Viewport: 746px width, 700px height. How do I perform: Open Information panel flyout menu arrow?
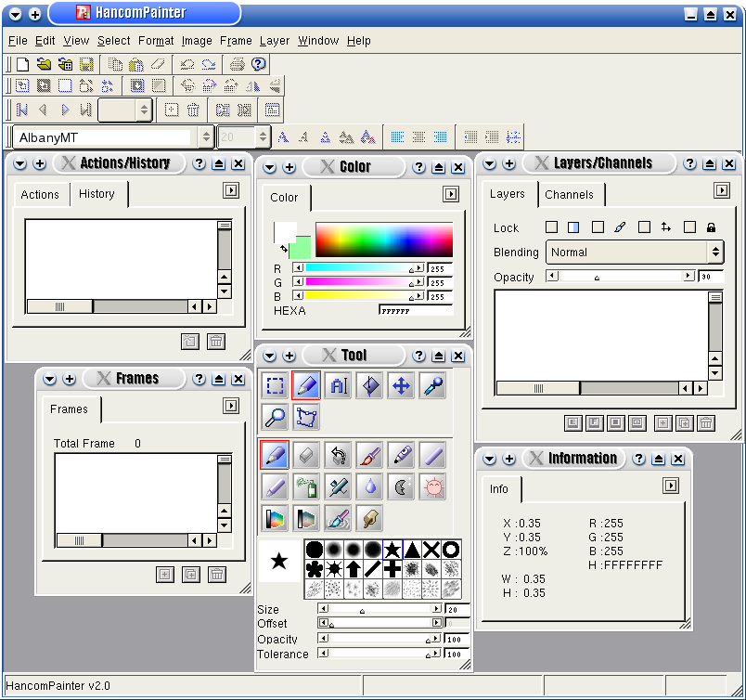(x=670, y=486)
